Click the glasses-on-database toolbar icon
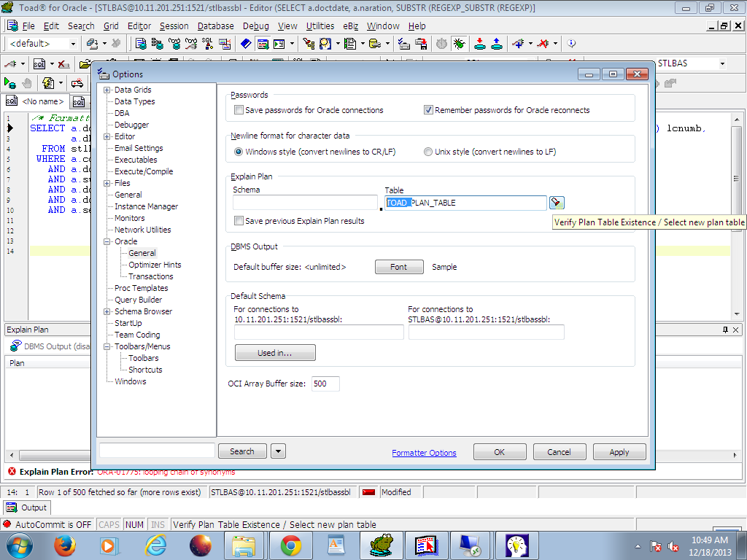The width and height of the screenshot is (747, 560). tap(174, 44)
